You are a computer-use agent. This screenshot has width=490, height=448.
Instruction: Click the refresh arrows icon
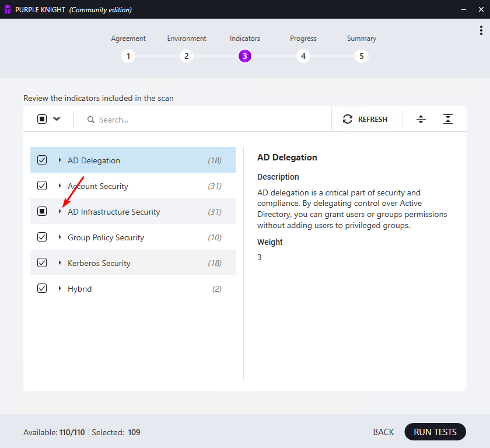348,119
